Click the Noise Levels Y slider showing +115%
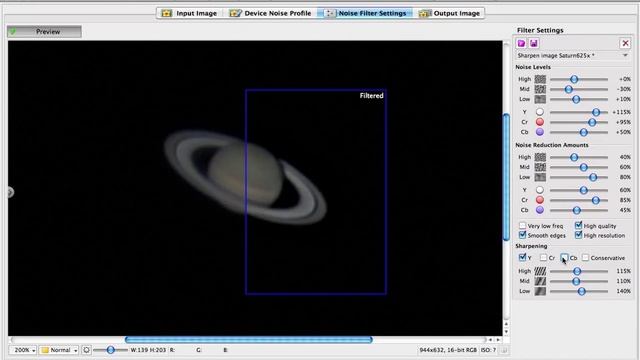 click(x=579, y=112)
